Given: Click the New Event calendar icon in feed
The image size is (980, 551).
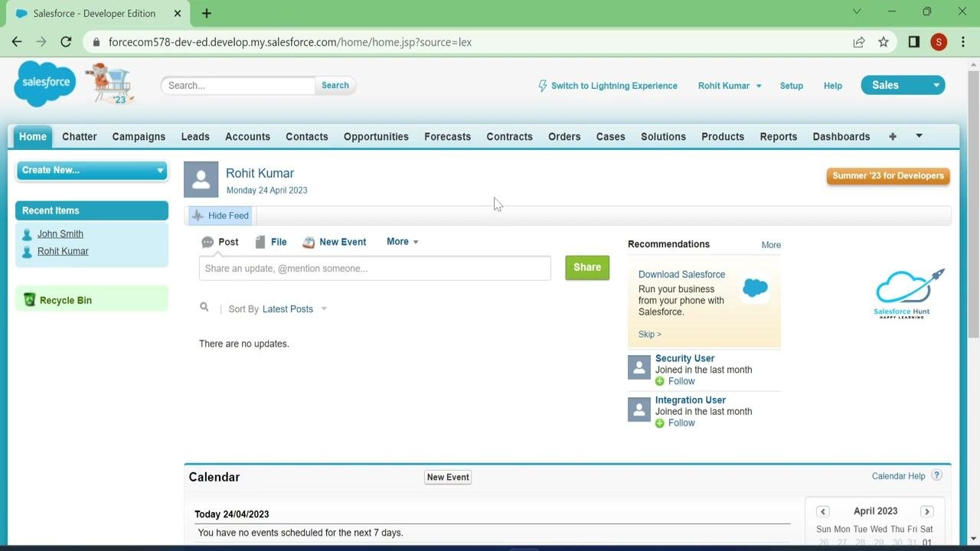Looking at the screenshot, I should (309, 242).
